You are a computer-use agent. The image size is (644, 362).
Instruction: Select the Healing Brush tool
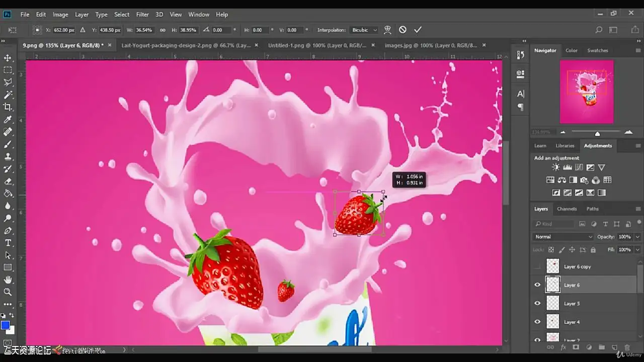click(8, 132)
